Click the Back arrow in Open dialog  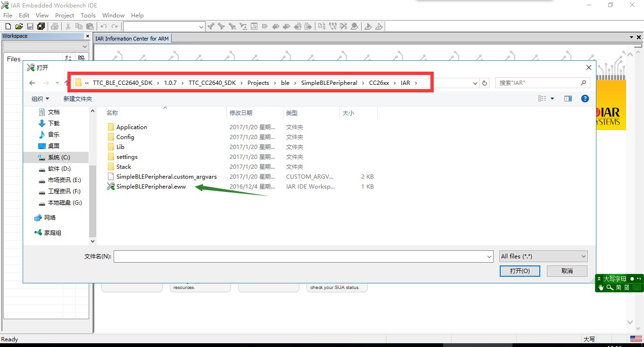pyautogui.click(x=32, y=83)
